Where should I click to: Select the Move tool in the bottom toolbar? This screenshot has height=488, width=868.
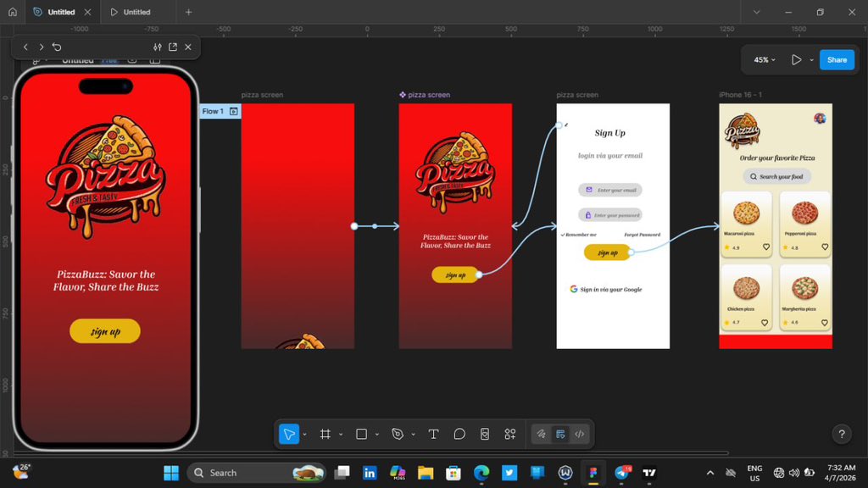(x=289, y=435)
